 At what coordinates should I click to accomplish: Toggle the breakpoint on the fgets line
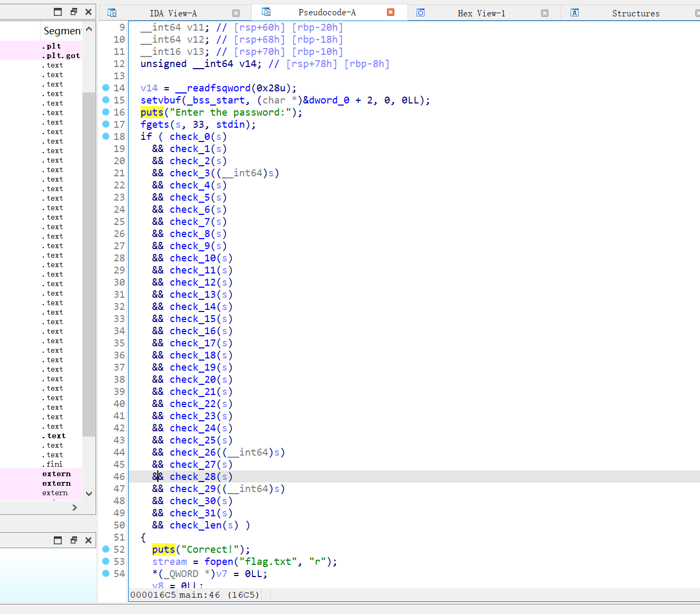106,124
